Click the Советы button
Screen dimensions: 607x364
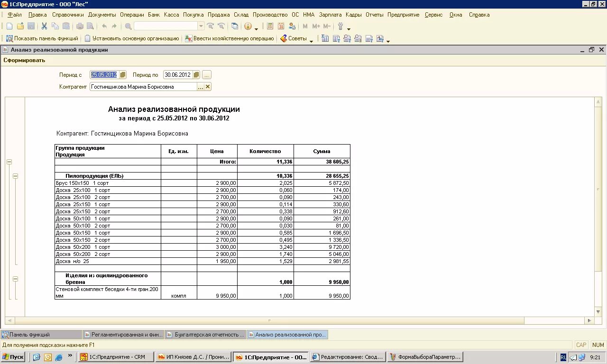pyautogui.click(x=293, y=38)
